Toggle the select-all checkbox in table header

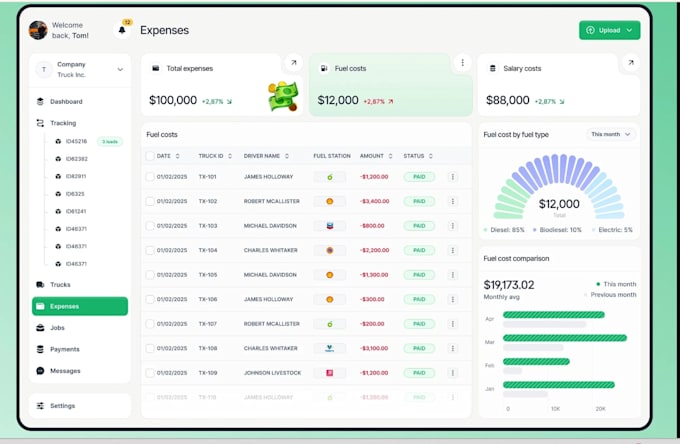point(150,156)
